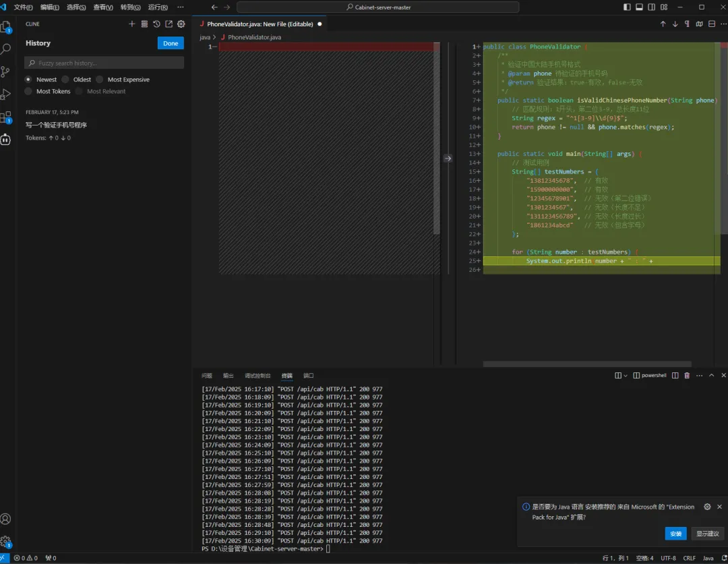Screen dimensions: 728x564
Task: Open Source Control view in activity bar
Action: tap(6, 72)
